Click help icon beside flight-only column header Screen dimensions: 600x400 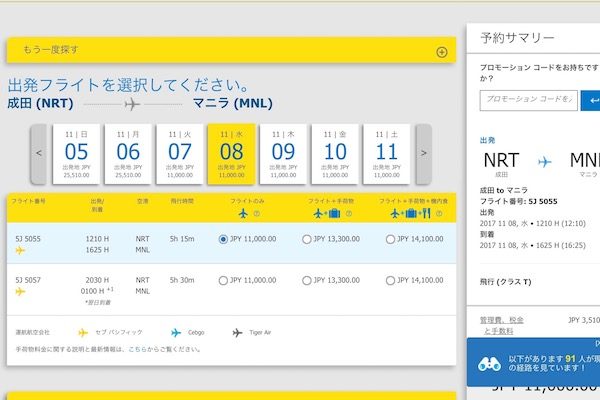256,214
